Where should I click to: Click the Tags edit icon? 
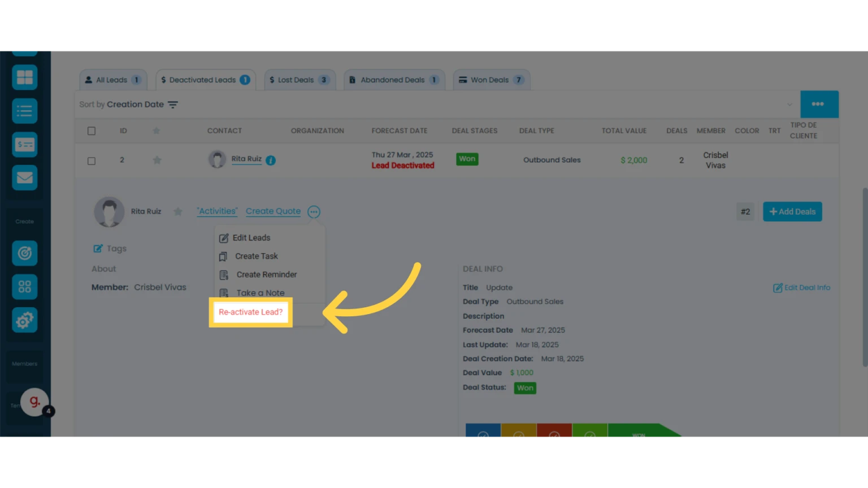click(x=98, y=249)
